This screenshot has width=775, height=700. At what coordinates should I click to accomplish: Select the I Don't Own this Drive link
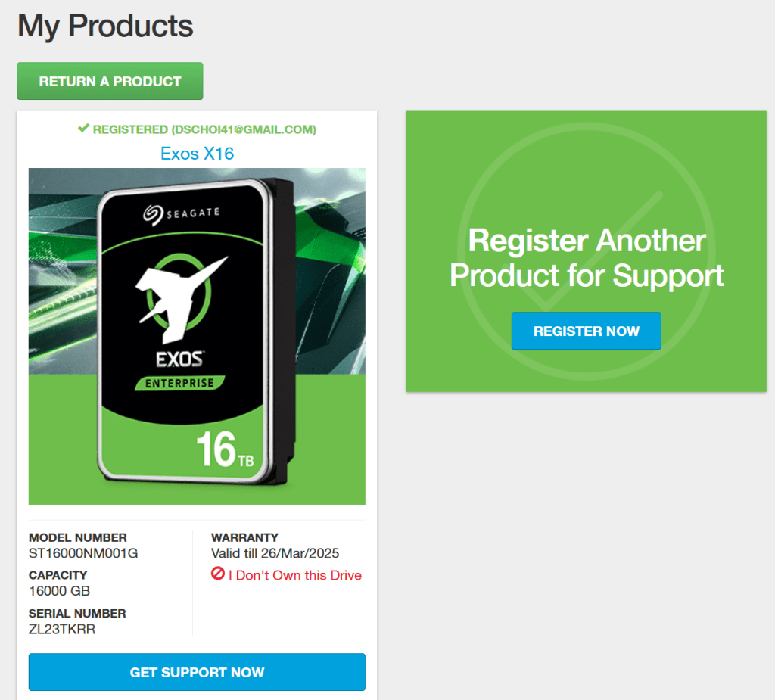[x=294, y=575]
